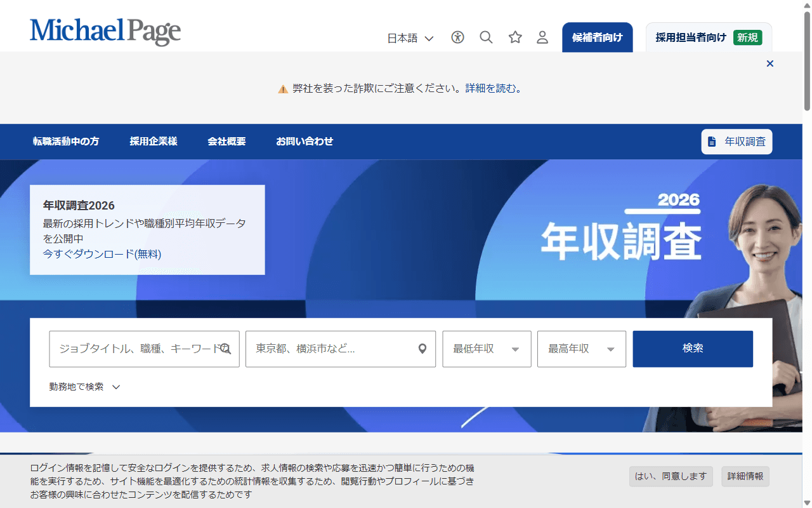Click the warning triangle icon
The height and width of the screenshot is (508, 812).
(283, 89)
